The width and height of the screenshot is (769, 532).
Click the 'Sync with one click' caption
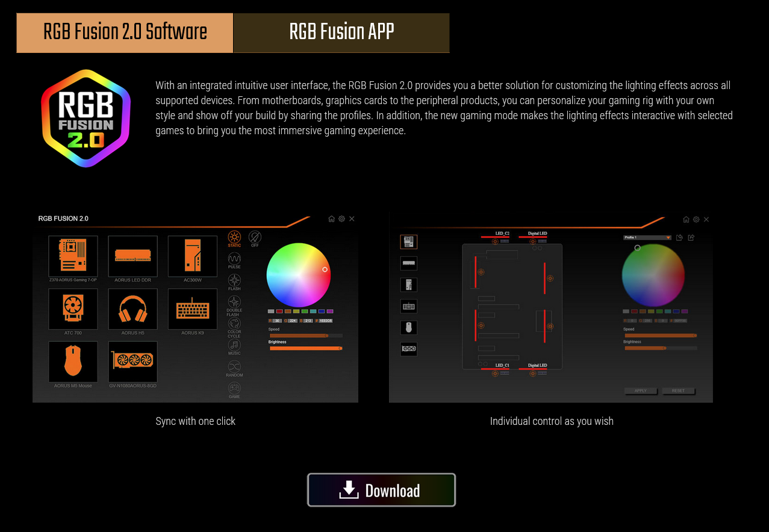click(x=195, y=421)
